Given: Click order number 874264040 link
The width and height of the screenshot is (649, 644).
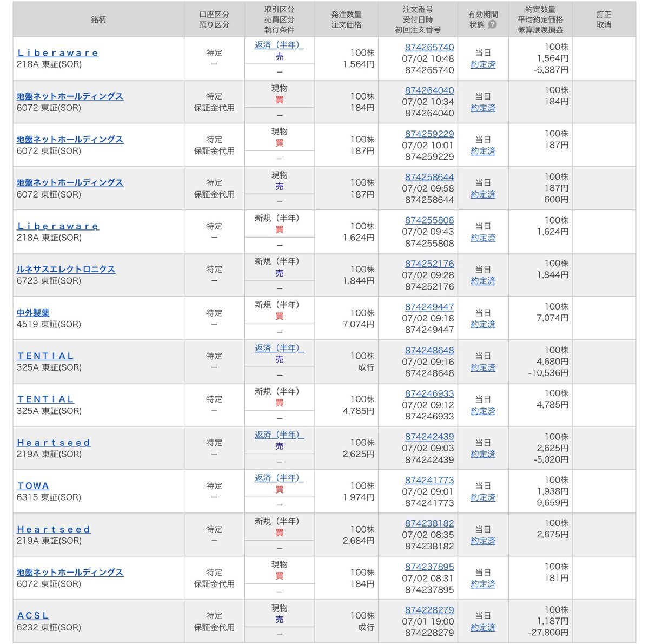Looking at the screenshot, I should 429,90.
